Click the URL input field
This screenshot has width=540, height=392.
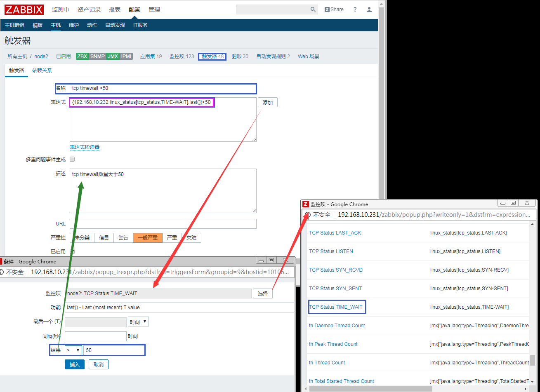[x=163, y=224]
